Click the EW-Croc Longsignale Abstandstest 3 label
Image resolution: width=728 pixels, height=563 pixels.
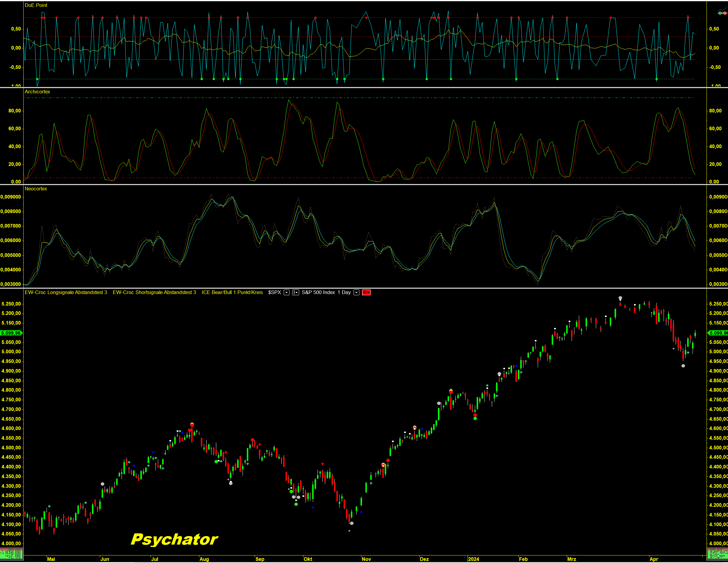tap(66, 293)
